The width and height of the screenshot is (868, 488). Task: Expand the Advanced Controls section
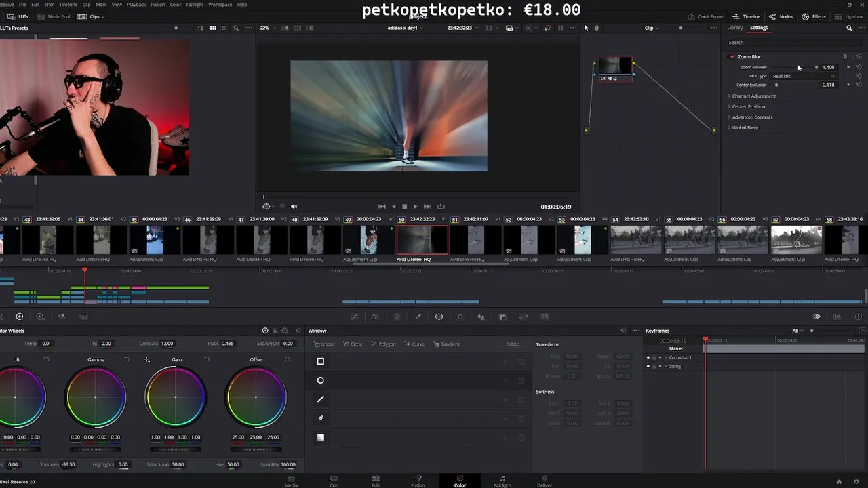tap(751, 117)
